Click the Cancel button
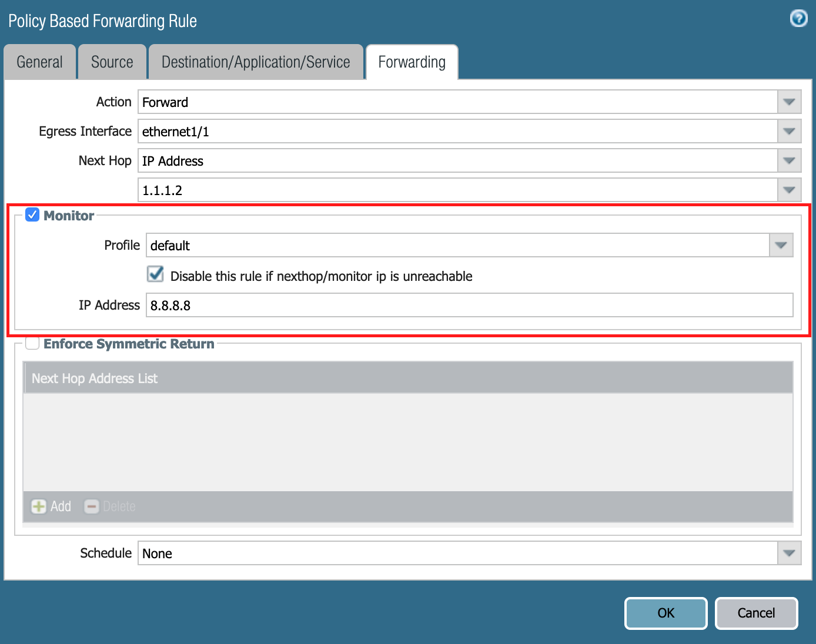The width and height of the screenshot is (816, 644). (756, 613)
